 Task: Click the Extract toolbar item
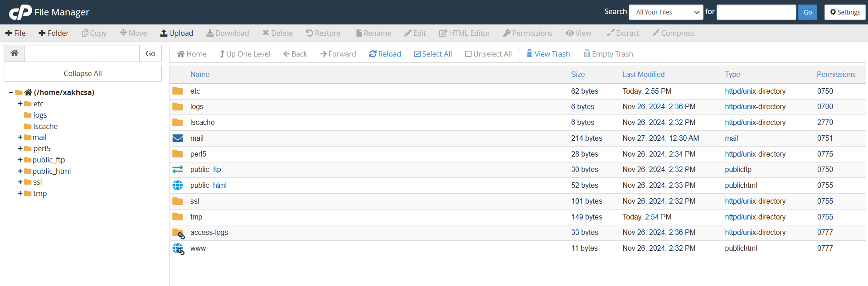point(623,33)
